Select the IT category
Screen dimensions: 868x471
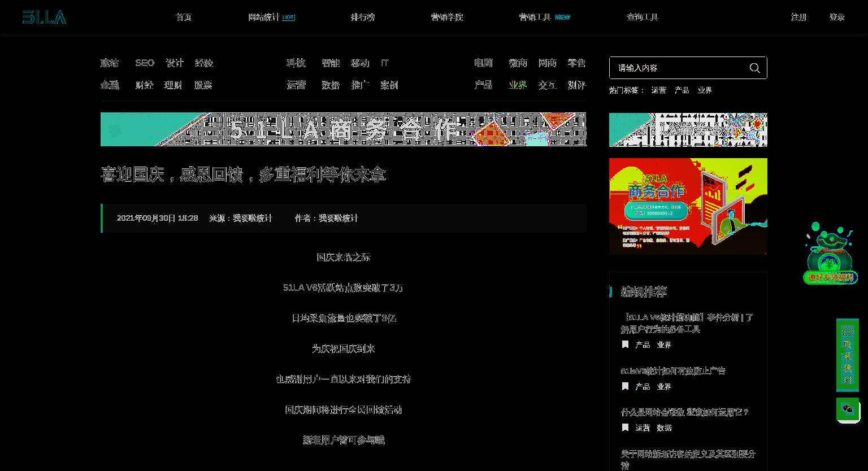pyautogui.click(x=385, y=63)
